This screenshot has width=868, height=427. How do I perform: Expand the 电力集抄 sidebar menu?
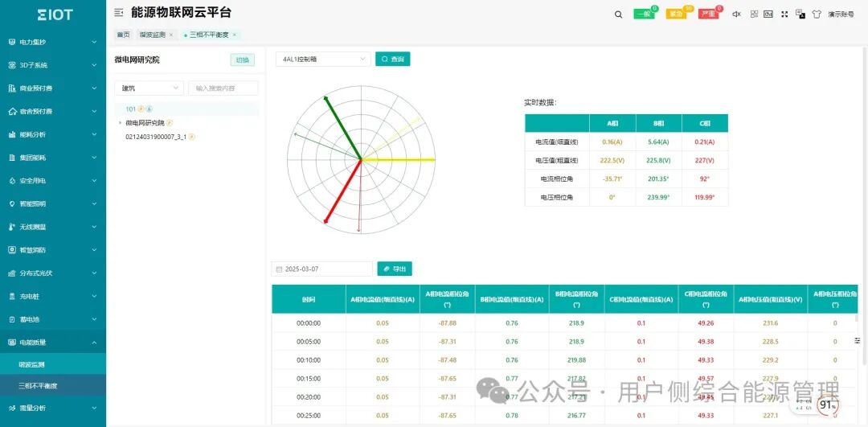(52, 42)
